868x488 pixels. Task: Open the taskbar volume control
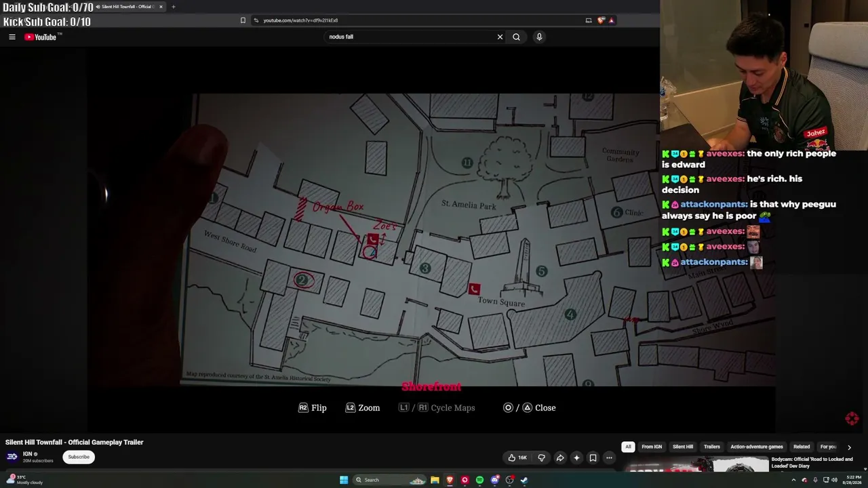coord(835,480)
